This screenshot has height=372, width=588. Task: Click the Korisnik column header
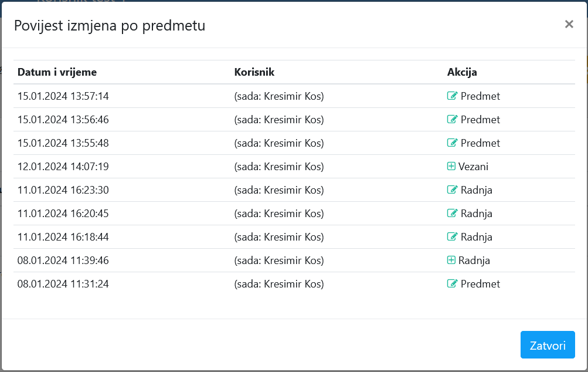point(254,72)
